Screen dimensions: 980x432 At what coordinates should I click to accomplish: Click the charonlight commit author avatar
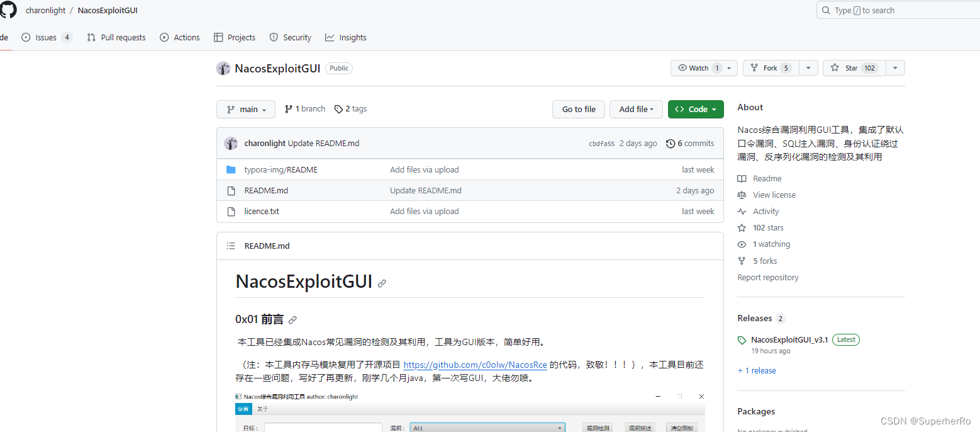230,143
